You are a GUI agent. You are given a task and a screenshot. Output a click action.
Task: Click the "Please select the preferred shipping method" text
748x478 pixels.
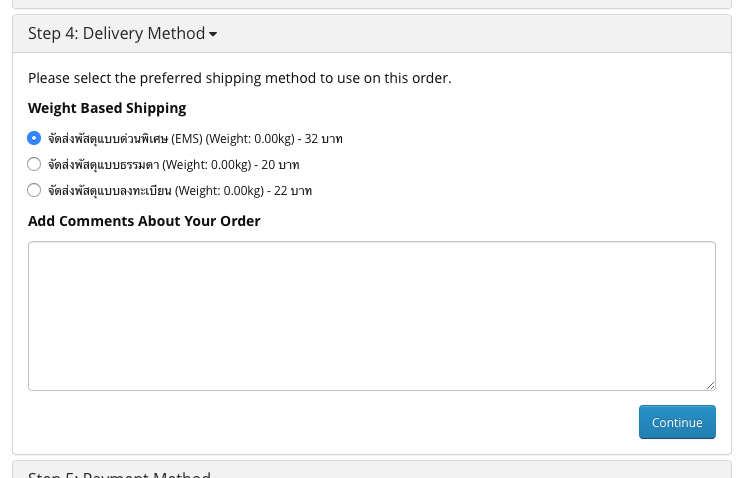coord(239,78)
